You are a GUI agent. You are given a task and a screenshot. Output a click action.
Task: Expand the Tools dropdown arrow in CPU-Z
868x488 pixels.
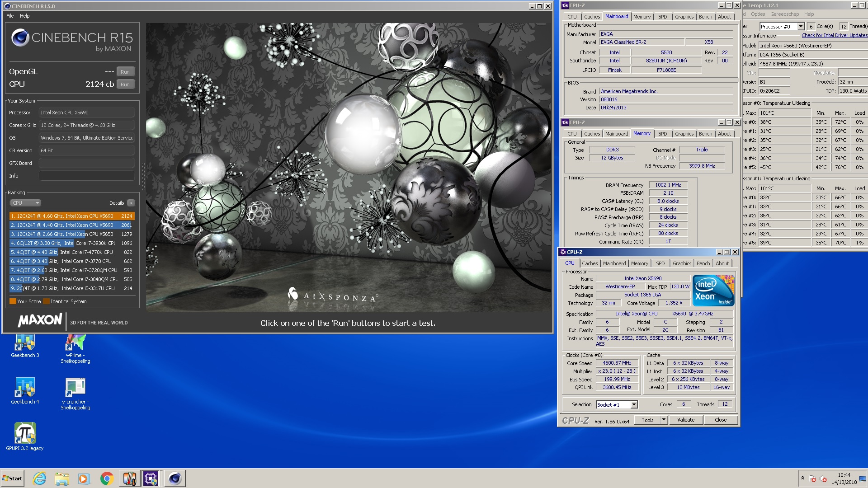pos(664,420)
